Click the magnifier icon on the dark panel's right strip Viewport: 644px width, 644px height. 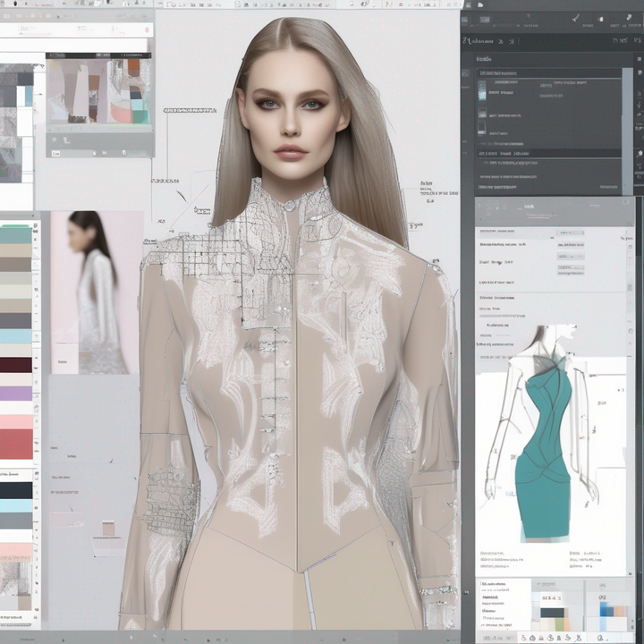640,154
